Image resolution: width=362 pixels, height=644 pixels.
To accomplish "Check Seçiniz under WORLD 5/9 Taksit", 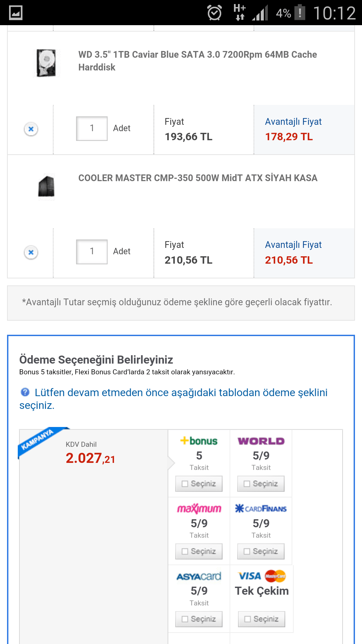I will coord(261,483).
